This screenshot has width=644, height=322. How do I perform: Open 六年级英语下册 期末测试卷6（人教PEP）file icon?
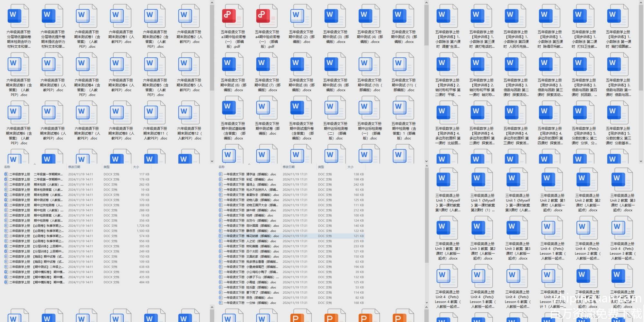(x=52, y=112)
